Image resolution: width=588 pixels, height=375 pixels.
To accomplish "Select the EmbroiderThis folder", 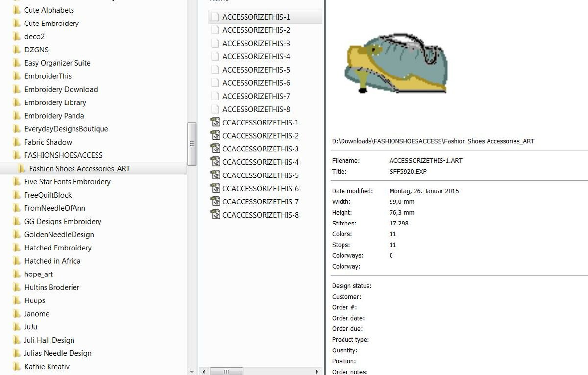I will pos(48,76).
